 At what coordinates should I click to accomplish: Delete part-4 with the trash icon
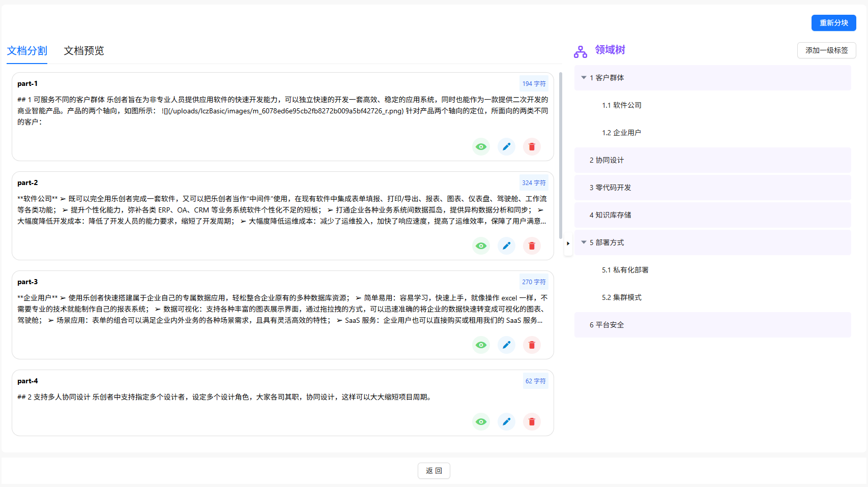(532, 422)
